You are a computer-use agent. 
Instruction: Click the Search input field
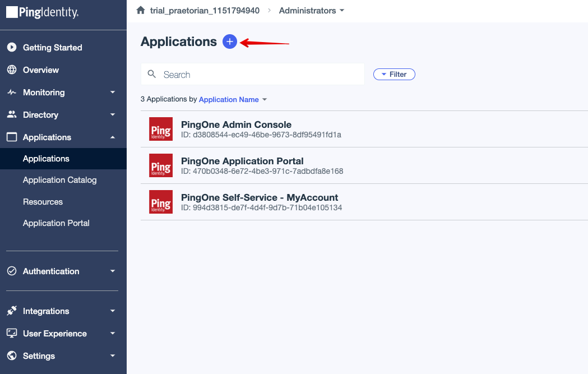(253, 74)
